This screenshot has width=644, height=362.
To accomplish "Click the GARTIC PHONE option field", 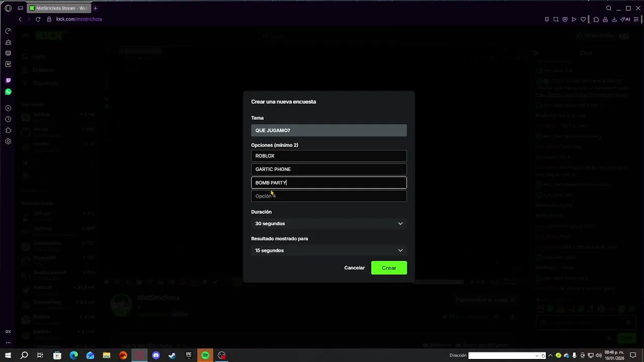I will coord(329,169).
